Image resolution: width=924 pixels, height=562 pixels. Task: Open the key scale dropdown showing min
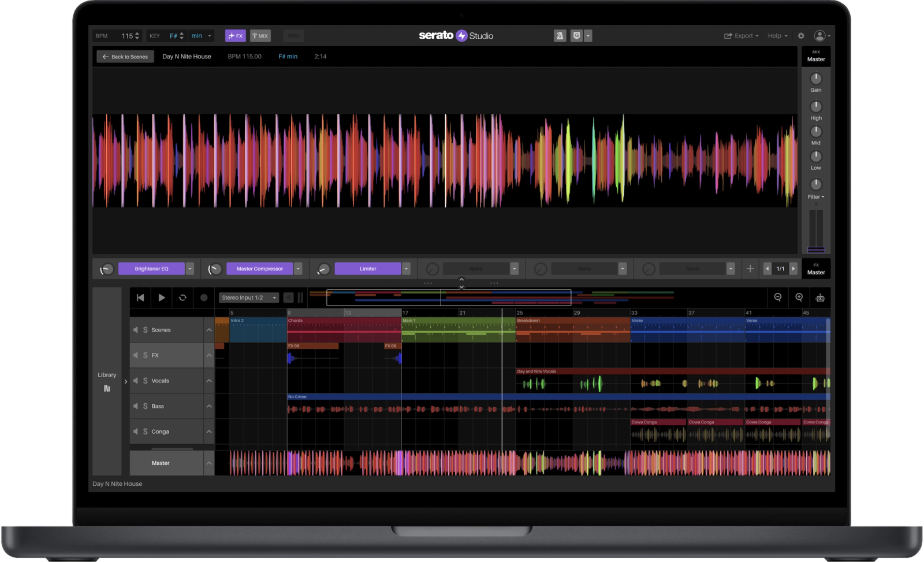point(199,35)
